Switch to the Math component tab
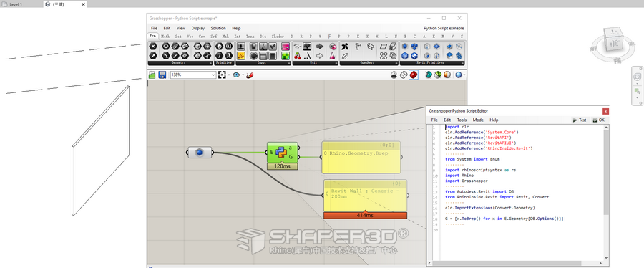The image size is (644, 268). click(x=165, y=36)
